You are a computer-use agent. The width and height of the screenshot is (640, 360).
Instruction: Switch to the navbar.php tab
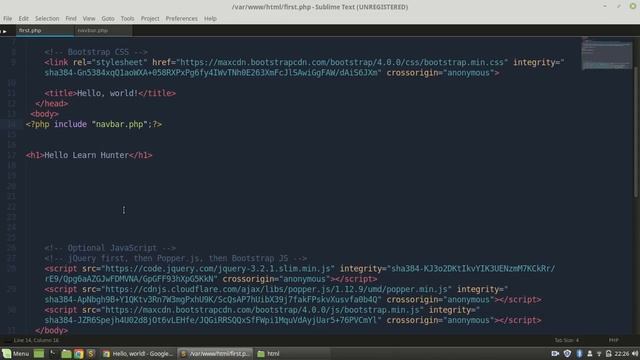[103, 31]
